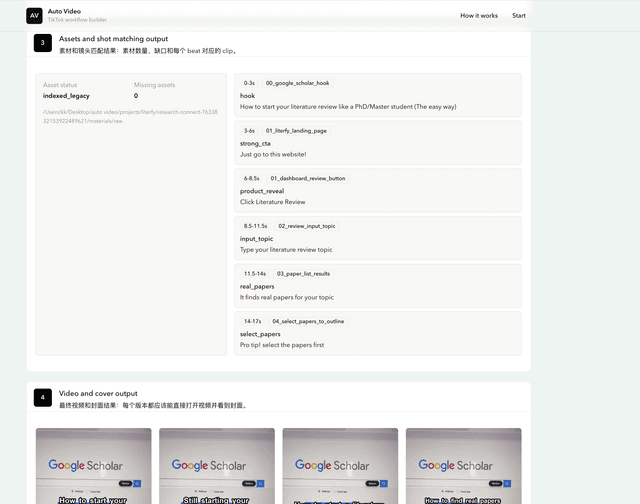Click the Start link in header
This screenshot has width=640, height=504.
point(519,16)
